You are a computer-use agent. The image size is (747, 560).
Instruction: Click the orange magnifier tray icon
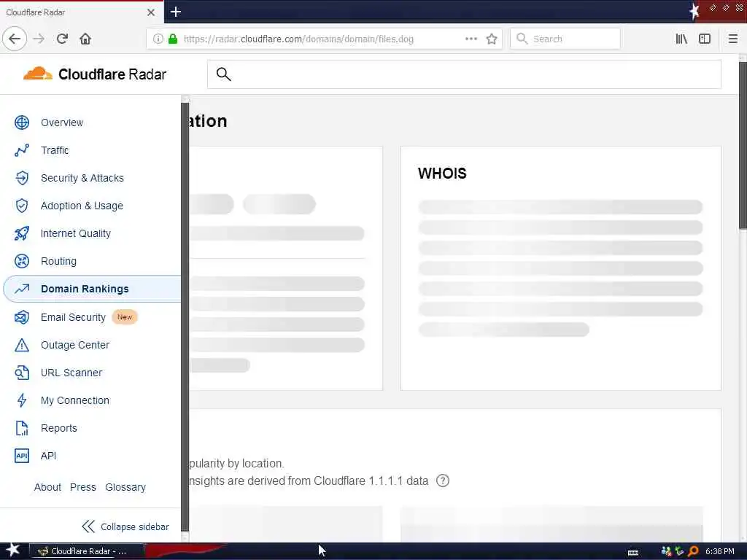[693, 551]
